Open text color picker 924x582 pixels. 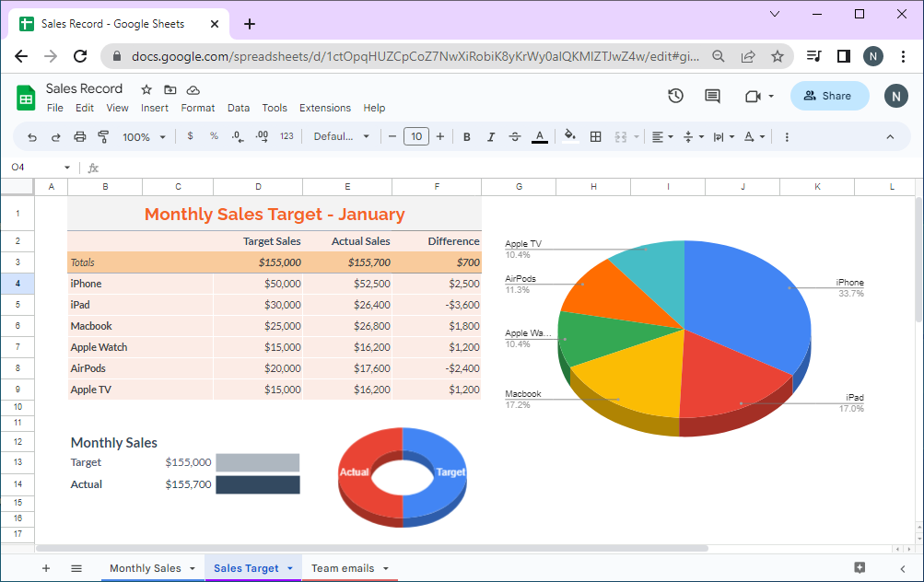pyautogui.click(x=539, y=137)
